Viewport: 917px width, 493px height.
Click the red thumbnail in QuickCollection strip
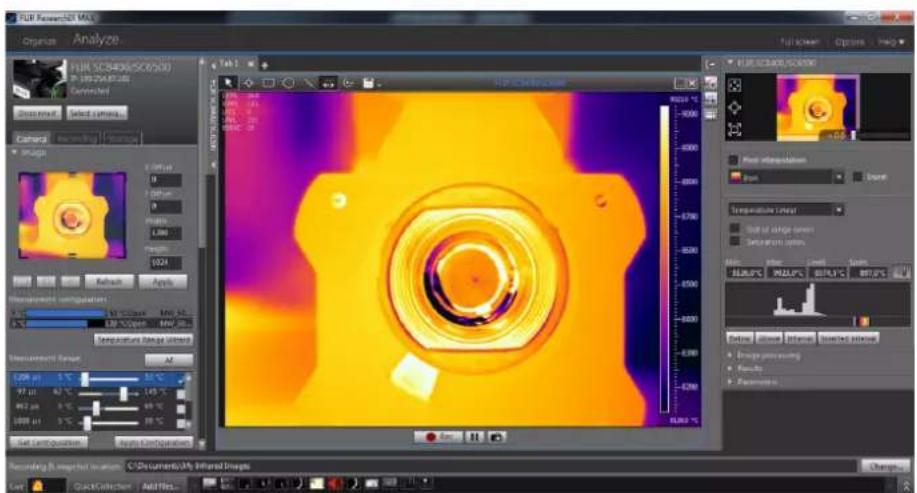[x=334, y=484]
